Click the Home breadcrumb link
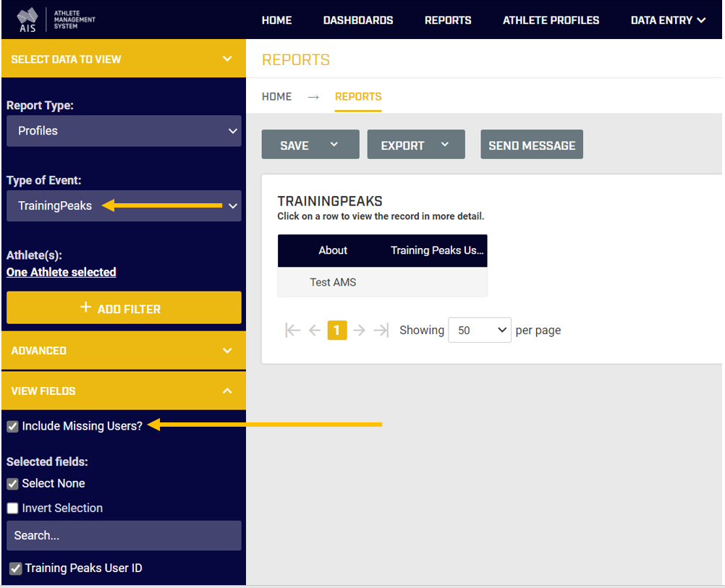 coord(276,97)
